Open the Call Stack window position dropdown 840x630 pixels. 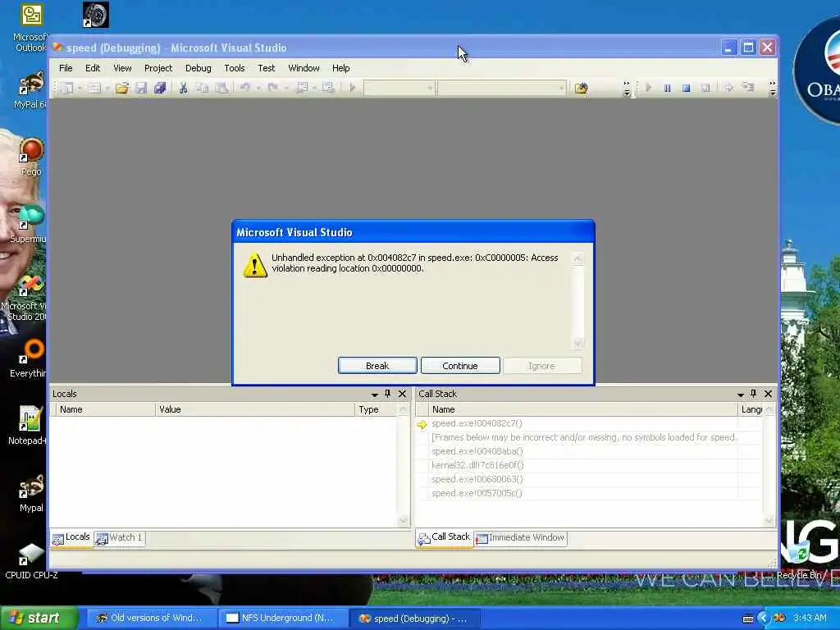[x=741, y=395]
